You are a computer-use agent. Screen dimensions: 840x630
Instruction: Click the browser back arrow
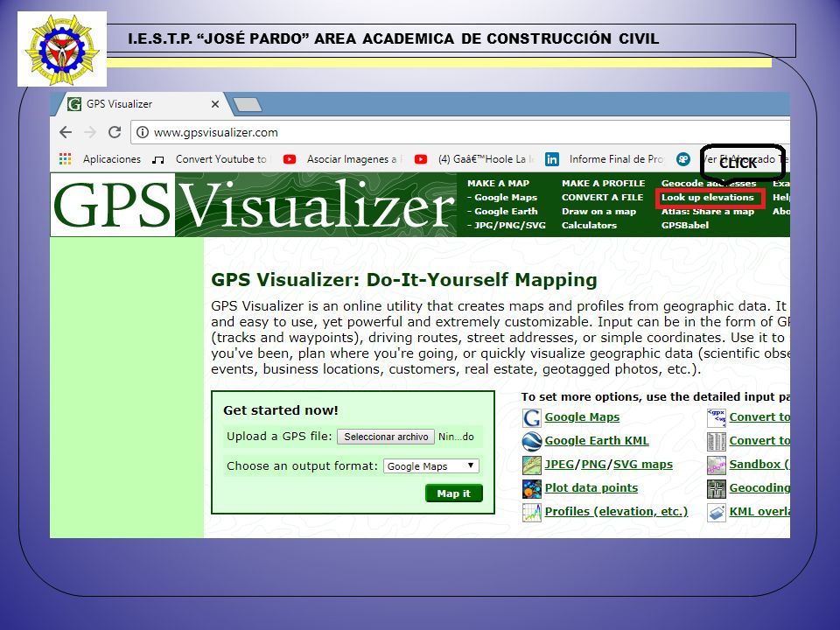[x=66, y=132]
